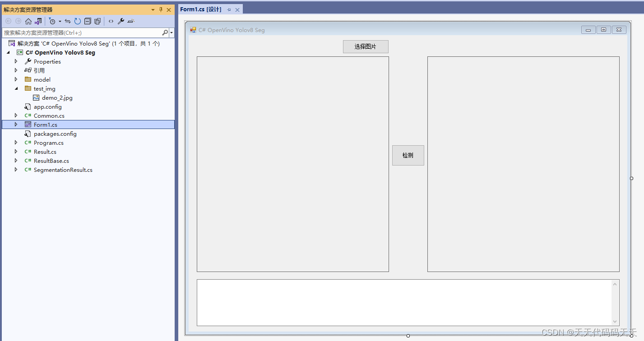Click the Common.cs C# file icon

[28, 115]
